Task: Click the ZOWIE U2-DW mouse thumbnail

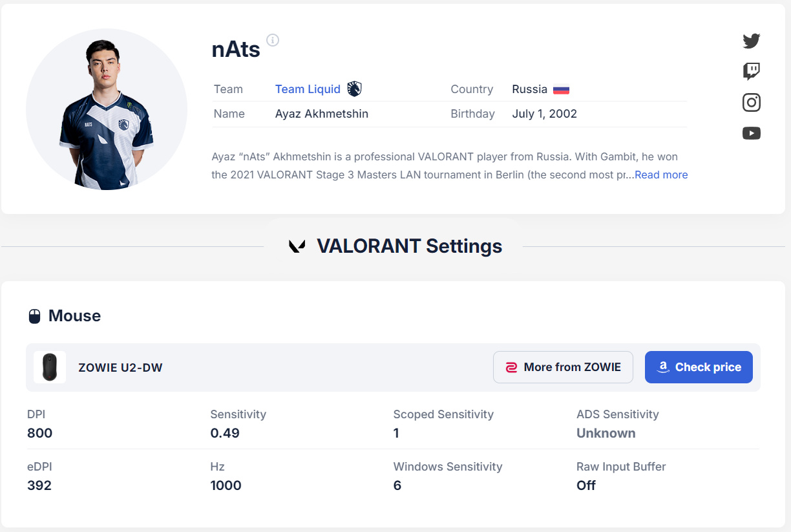Action: [x=50, y=367]
